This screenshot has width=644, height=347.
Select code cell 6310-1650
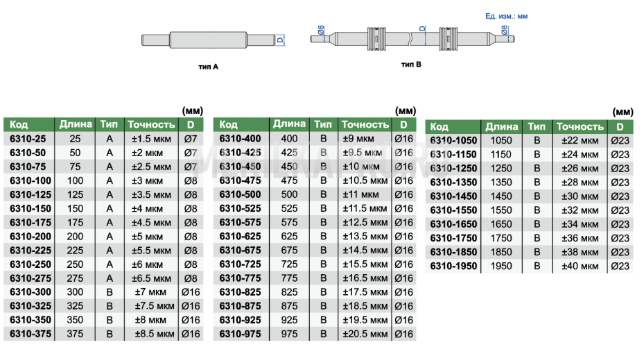(x=453, y=224)
